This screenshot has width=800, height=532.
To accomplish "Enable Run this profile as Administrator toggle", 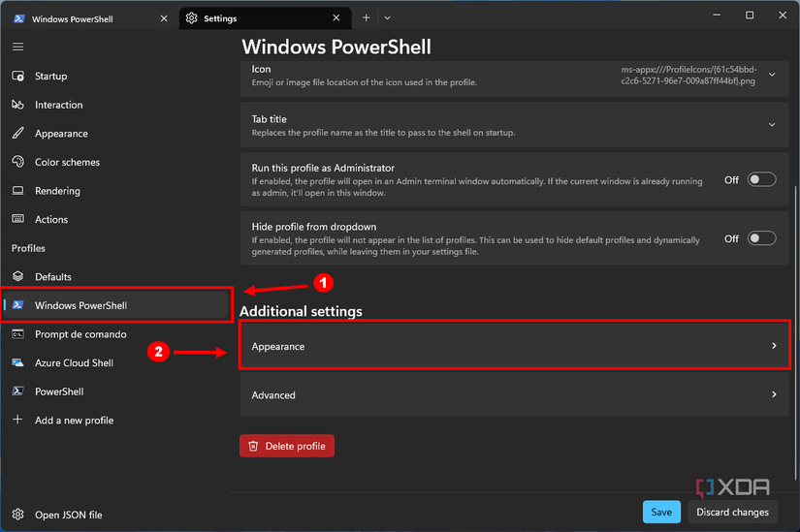I will point(761,179).
